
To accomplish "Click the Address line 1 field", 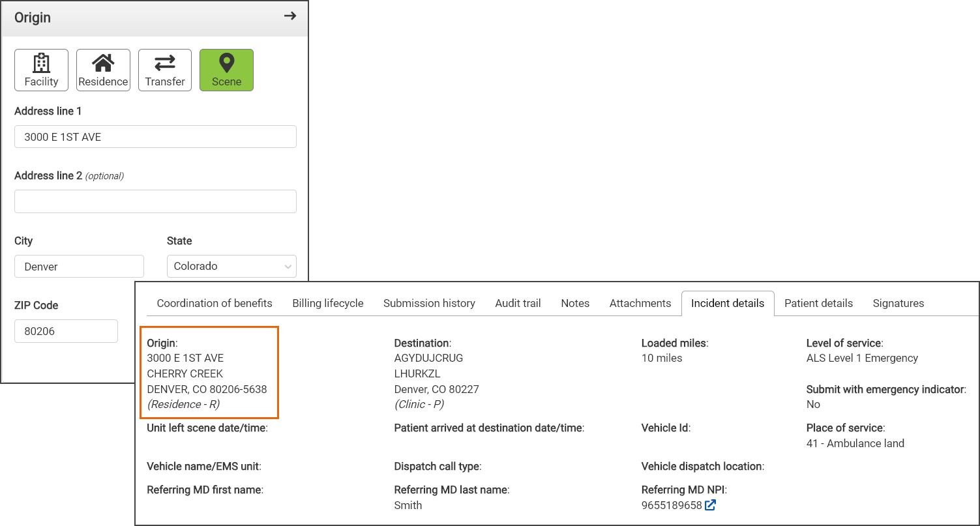I will coord(155,137).
